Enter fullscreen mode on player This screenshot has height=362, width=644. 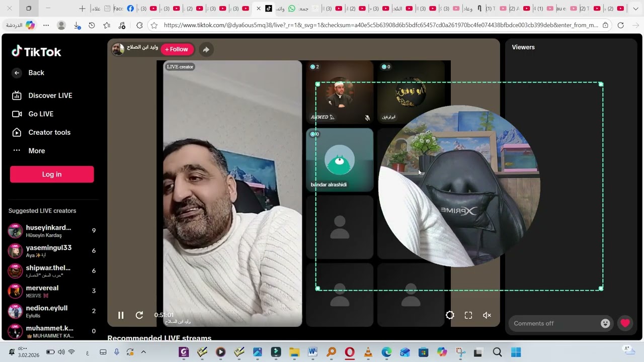[x=468, y=315]
